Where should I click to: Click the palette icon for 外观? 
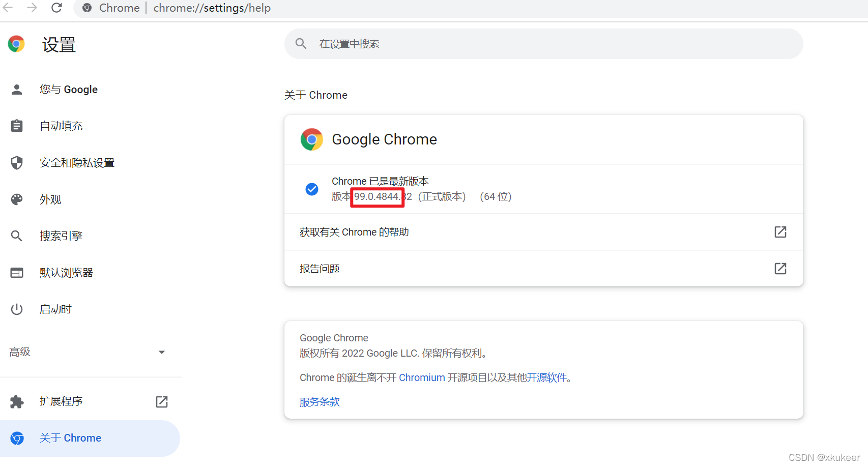coord(17,199)
